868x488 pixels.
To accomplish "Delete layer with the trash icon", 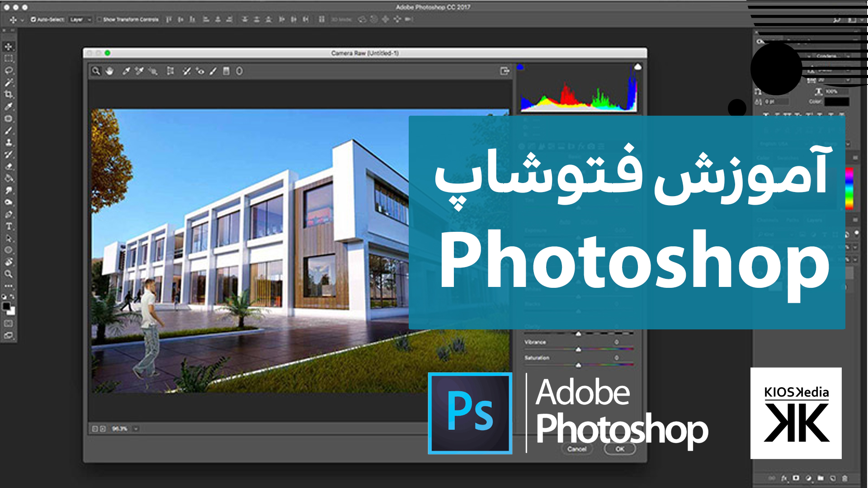I will click(845, 478).
